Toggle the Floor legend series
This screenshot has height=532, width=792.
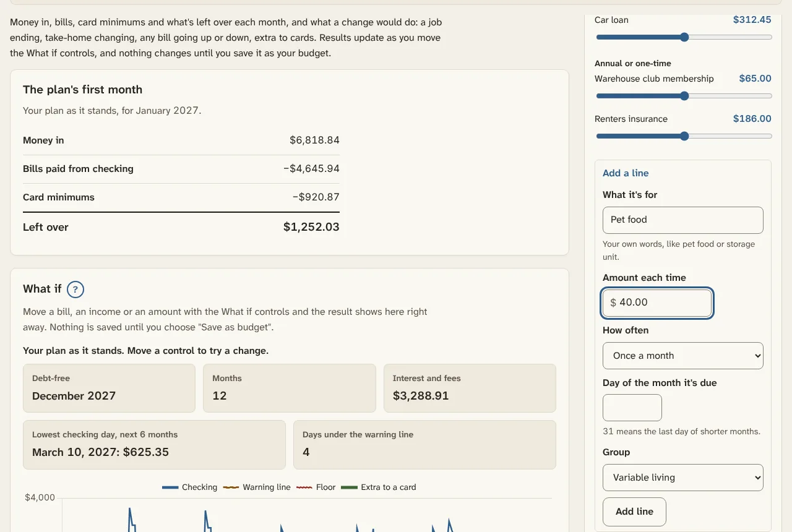pyautogui.click(x=316, y=487)
